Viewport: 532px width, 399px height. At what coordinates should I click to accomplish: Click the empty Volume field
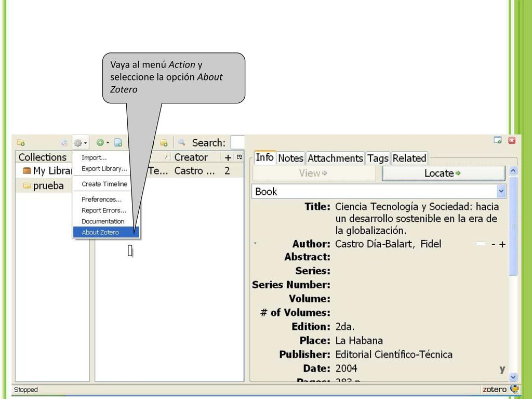coord(420,299)
